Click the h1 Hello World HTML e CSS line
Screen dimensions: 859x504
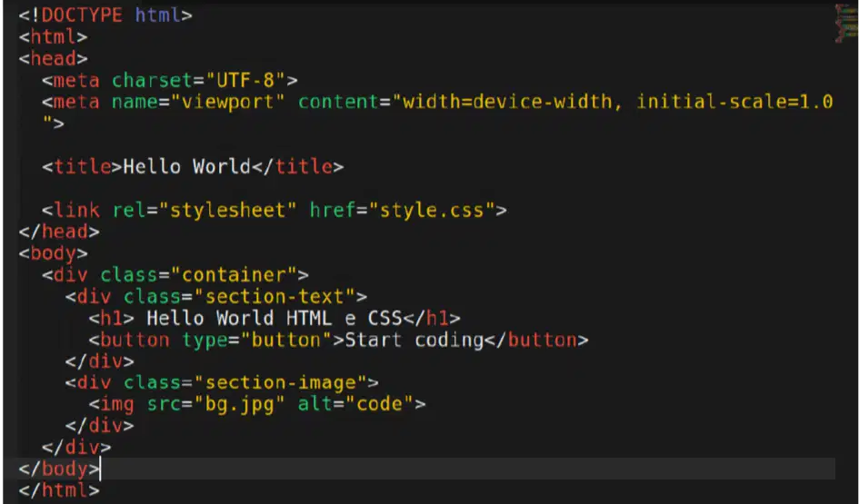pyautogui.click(x=275, y=318)
